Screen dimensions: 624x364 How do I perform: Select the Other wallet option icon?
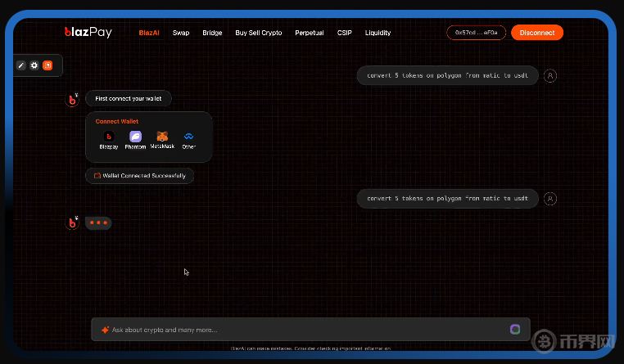pyautogui.click(x=188, y=137)
